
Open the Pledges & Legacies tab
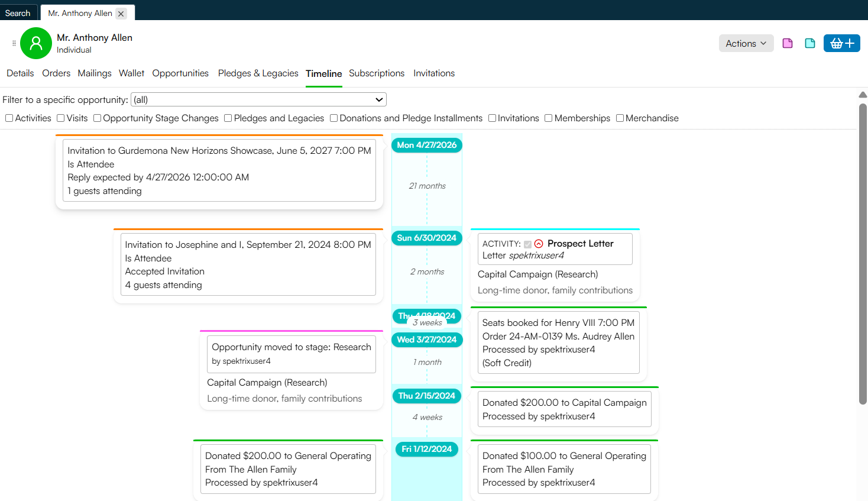click(x=258, y=73)
